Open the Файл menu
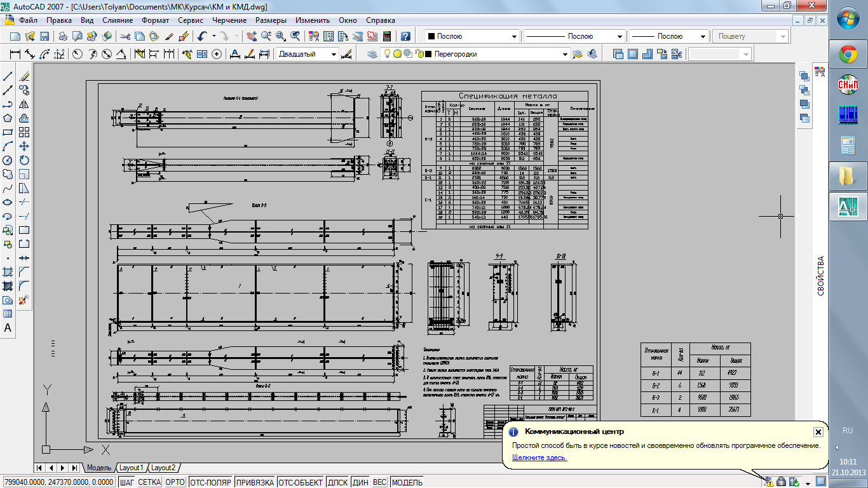 pyautogui.click(x=29, y=20)
